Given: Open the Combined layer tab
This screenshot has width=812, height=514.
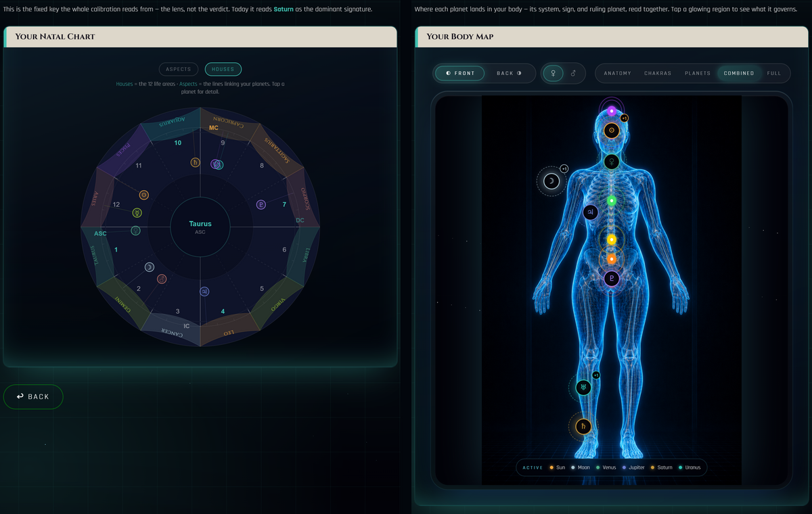Looking at the screenshot, I should [x=739, y=73].
